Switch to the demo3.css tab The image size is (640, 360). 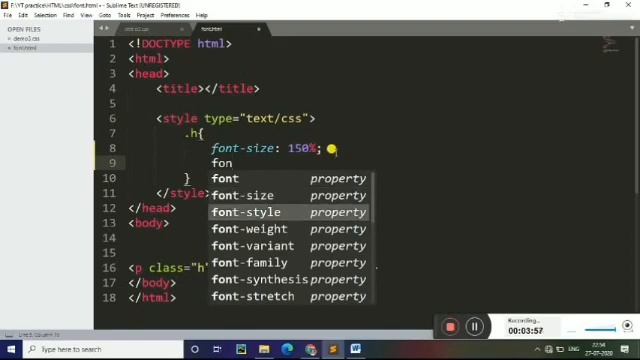[x=151, y=29]
